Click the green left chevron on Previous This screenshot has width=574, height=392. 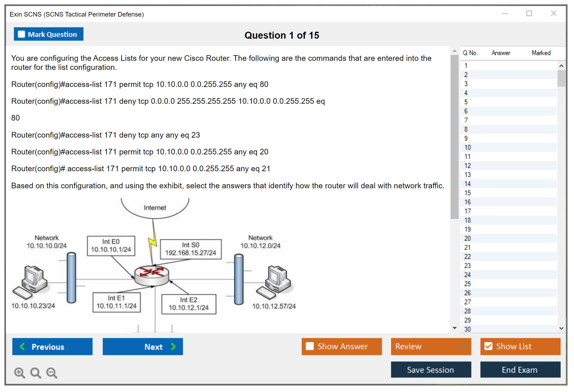22,347
